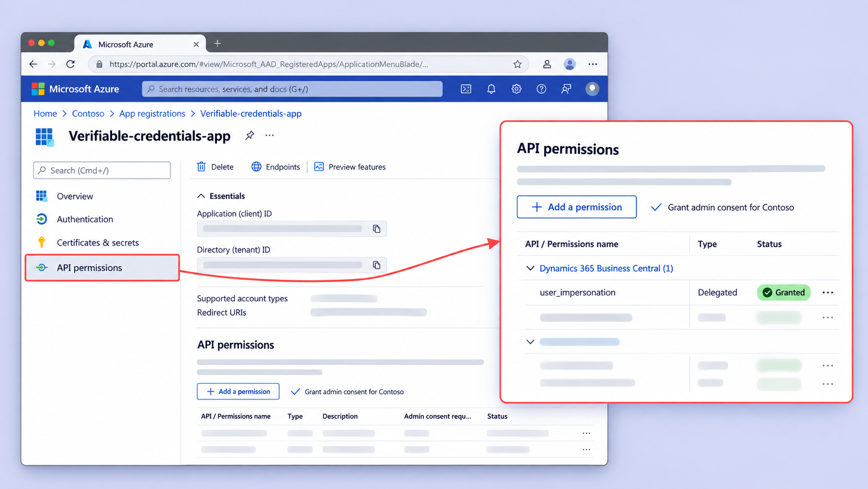This screenshot has height=489, width=868.
Task: Open the user_impersonation row ellipsis menu
Action: 828,293
